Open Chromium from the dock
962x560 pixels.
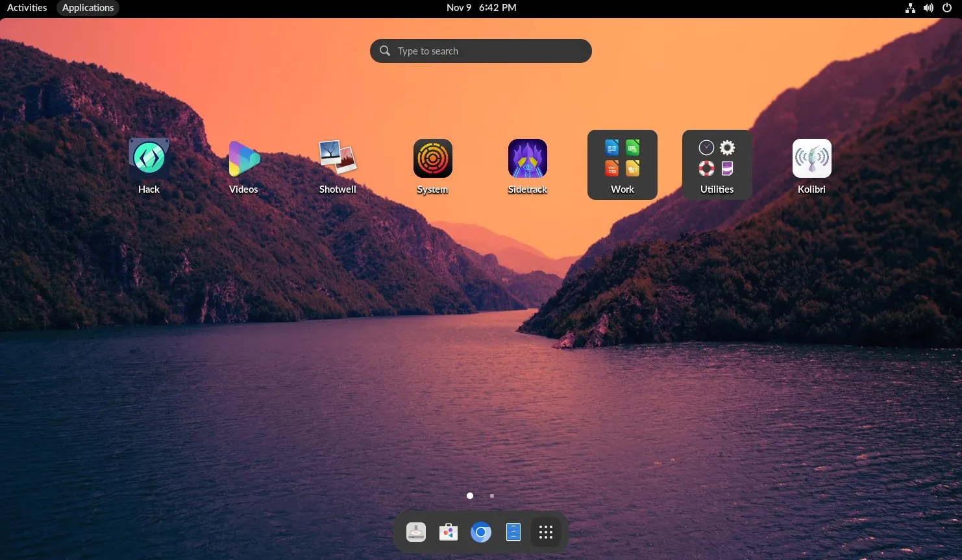pyautogui.click(x=481, y=531)
